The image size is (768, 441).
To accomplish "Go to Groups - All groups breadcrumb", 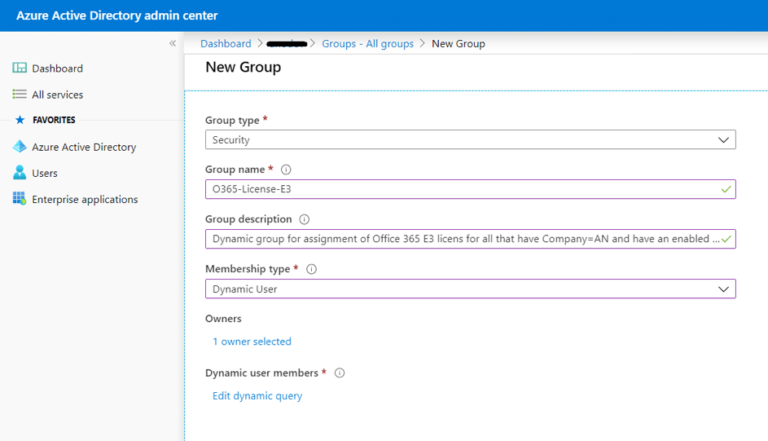I will [x=367, y=44].
